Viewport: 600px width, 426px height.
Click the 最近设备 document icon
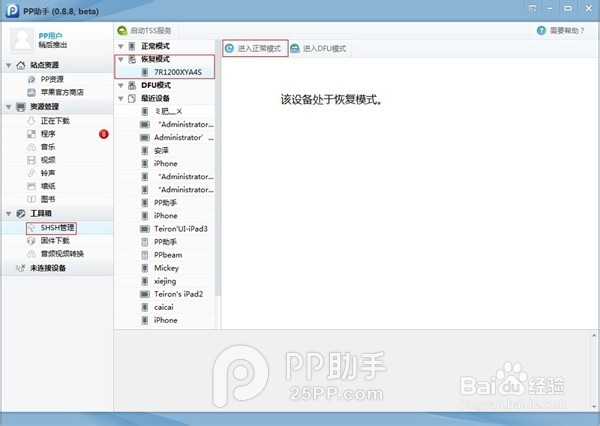pyautogui.click(x=132, y=98)
